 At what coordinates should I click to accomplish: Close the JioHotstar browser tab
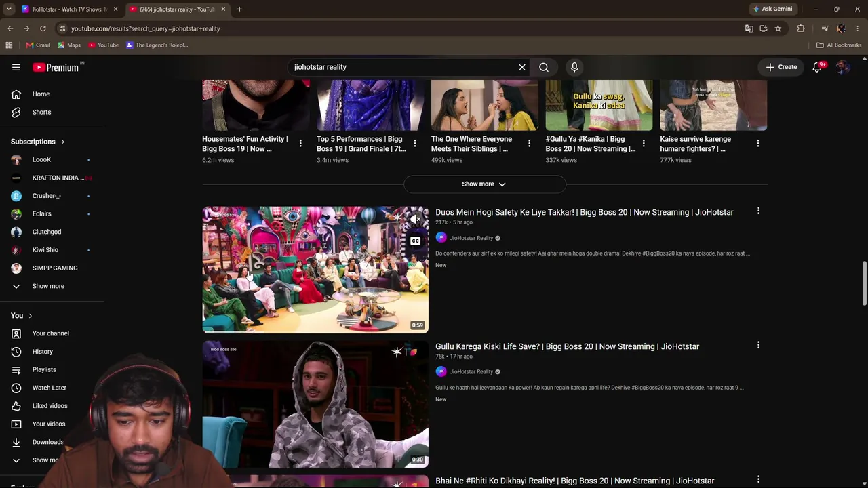(x=115, y=9)
